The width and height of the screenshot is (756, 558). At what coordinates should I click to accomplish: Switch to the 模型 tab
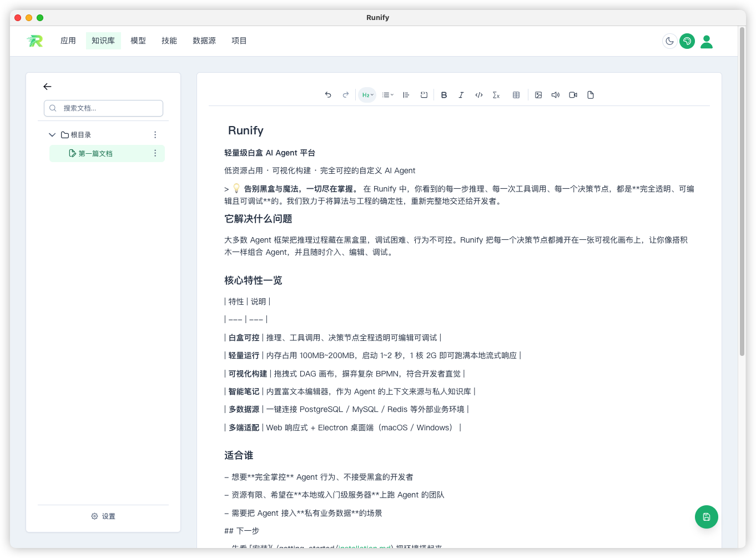point(138,41)
